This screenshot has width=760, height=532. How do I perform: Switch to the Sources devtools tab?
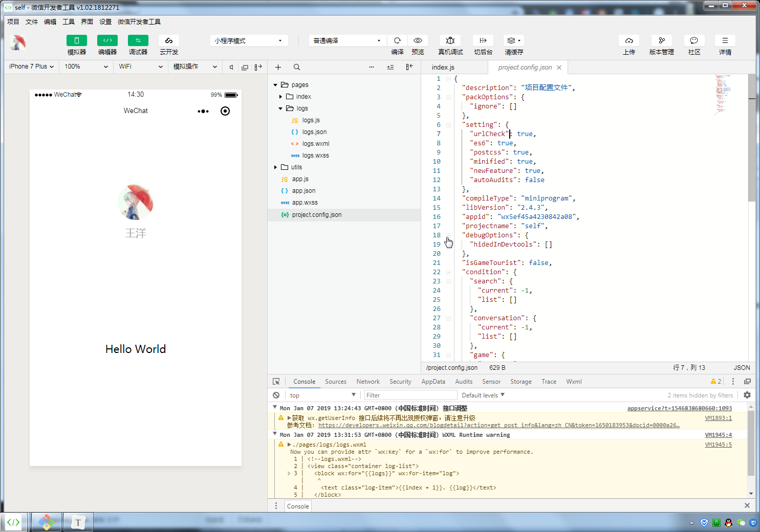click(336, 382)
